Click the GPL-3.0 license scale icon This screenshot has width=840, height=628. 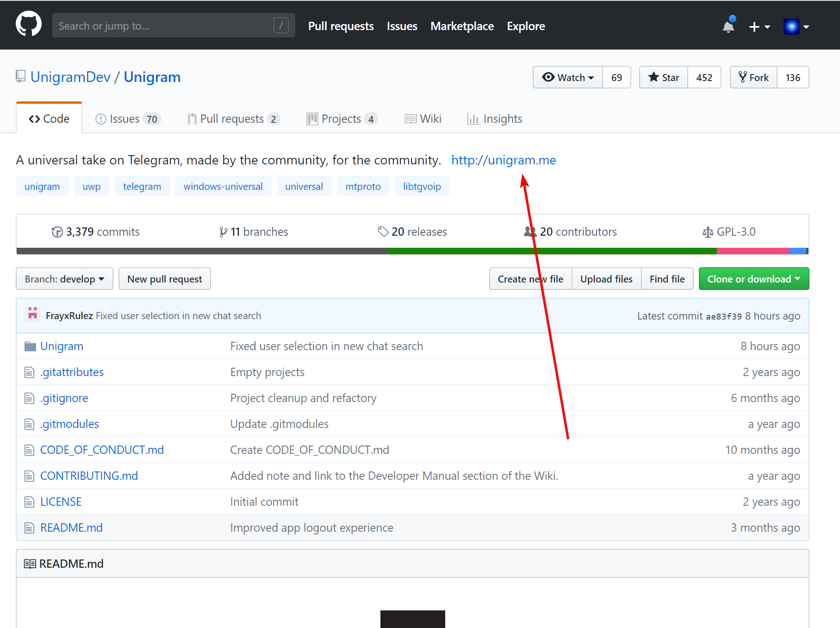coord(708,232)
